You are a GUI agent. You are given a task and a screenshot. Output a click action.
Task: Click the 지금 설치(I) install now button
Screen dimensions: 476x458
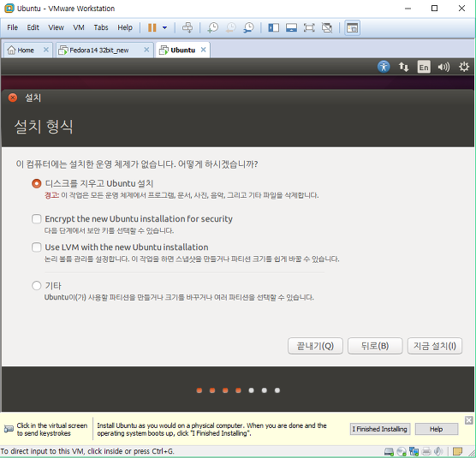pyautogui.click(x=435, y=346)
